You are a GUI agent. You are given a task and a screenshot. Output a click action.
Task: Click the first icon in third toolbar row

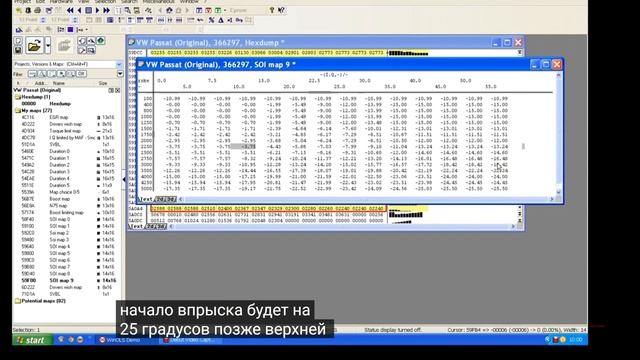[19, 29]
